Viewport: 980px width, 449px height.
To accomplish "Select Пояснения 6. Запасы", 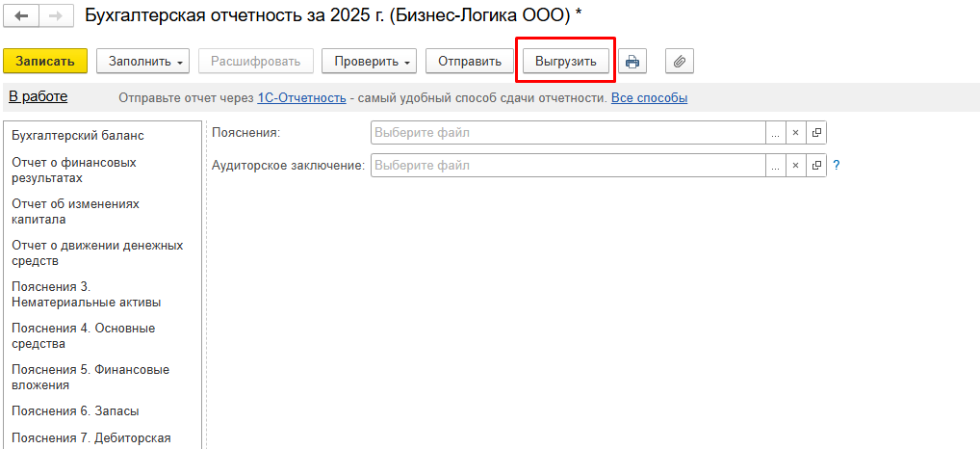I will pos(76,410).
